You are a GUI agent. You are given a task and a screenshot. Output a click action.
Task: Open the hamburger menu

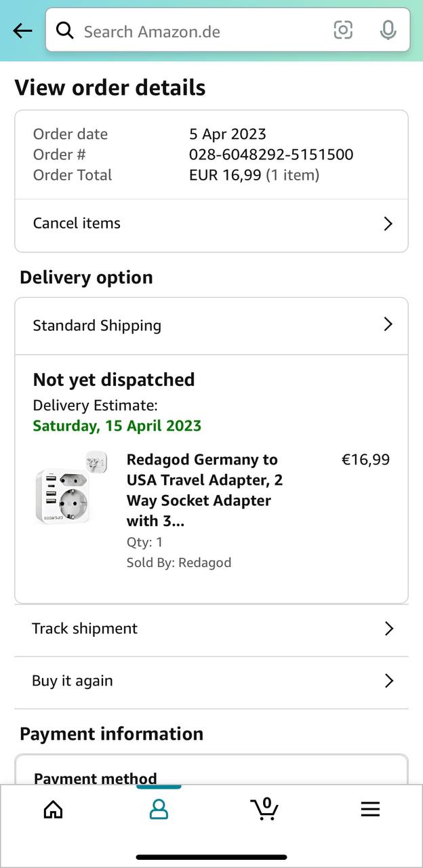click(x=370, y=809)
